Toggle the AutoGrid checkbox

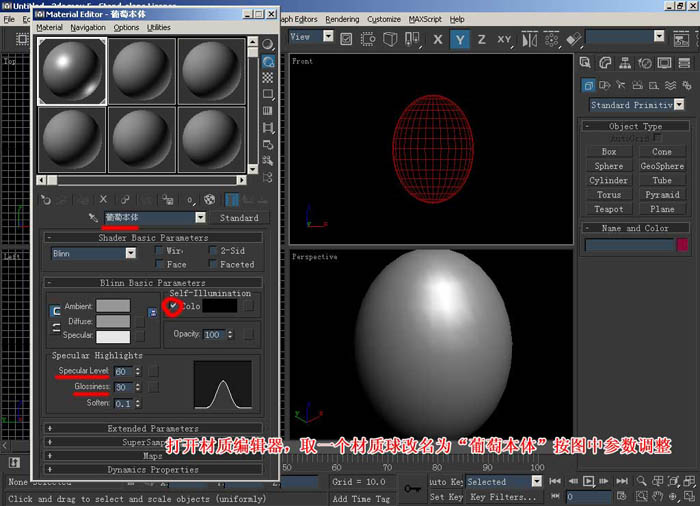click(x=657, y=138)
